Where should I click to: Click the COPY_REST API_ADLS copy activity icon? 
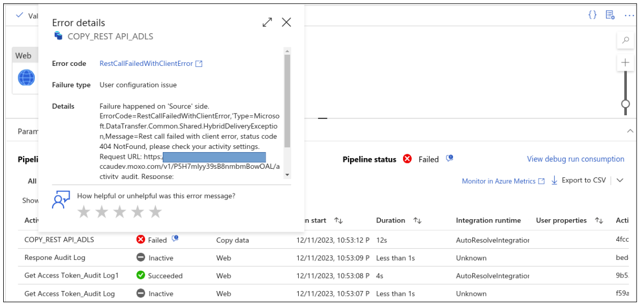[58, 36]
